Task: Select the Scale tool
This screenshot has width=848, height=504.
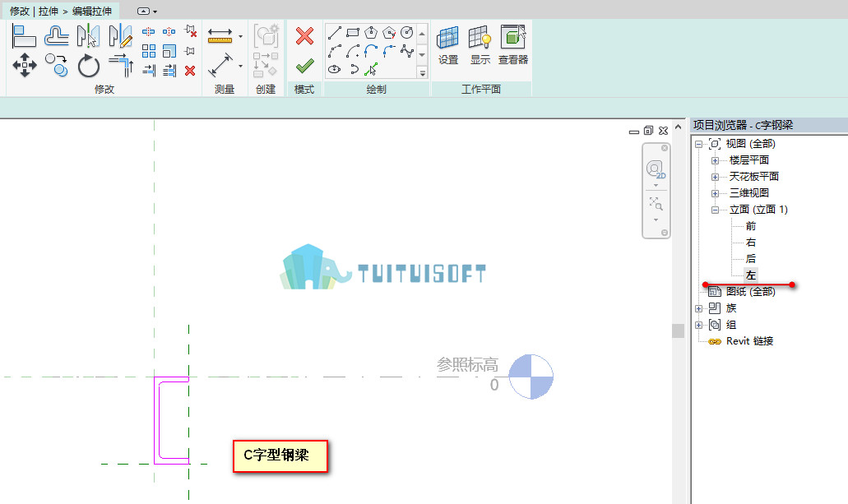Action: point(169,51)
